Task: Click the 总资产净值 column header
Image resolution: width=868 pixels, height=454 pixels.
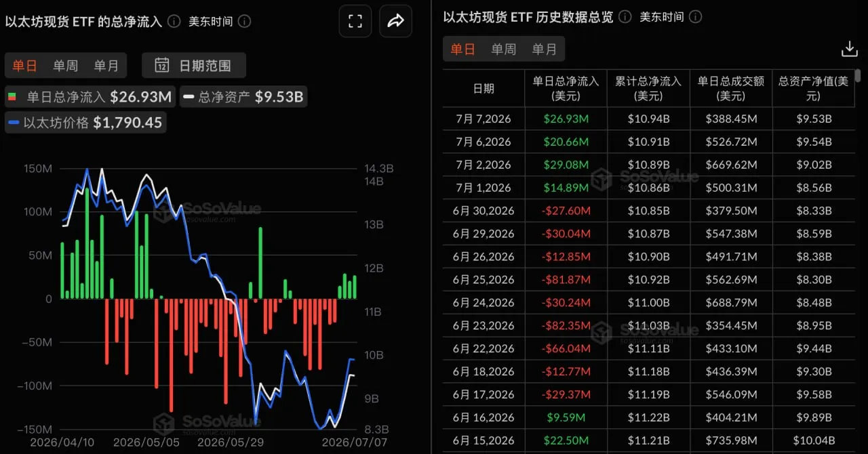Action: (813, 88)
